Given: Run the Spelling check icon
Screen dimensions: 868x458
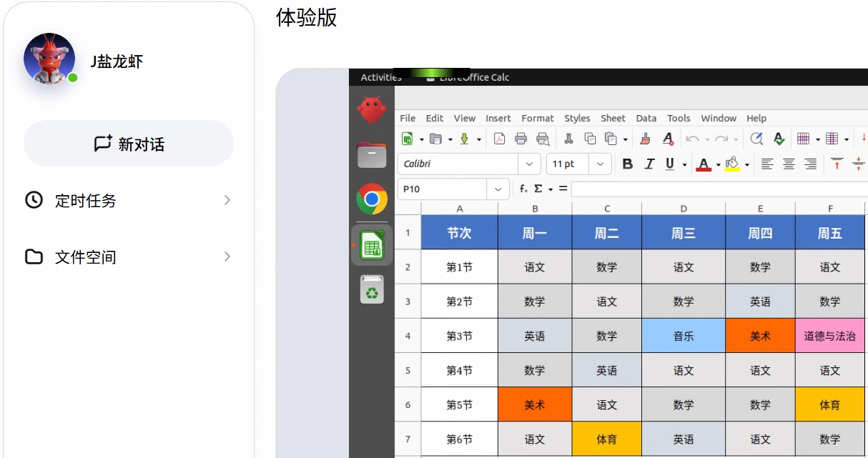Looking at the screenshot, I should pyautogui.click(x=779, y=139).
